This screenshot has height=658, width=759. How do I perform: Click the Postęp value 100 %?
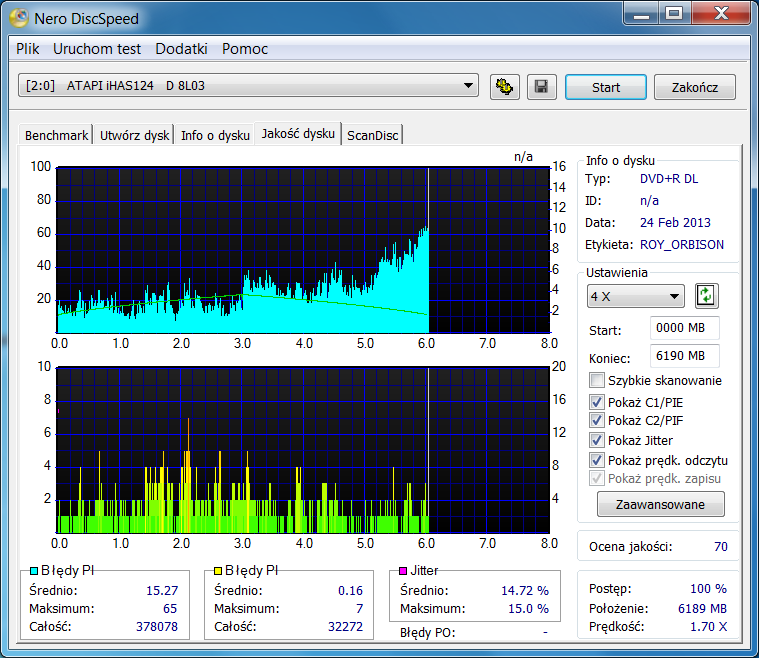click(708, 589)
